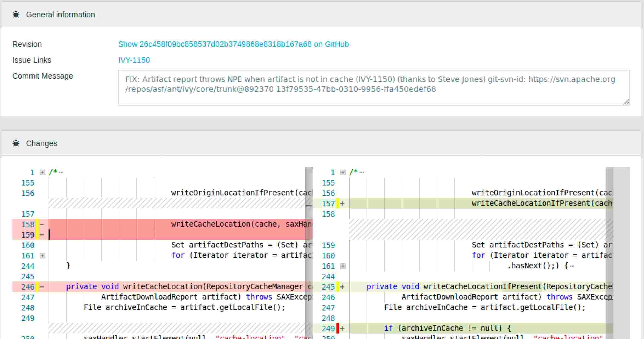This screenshot has width=644, height=339.
Task: Click the 'private void writeCacheLocation(' removed line
Action: pyautogui.click(x=177, y=287)
